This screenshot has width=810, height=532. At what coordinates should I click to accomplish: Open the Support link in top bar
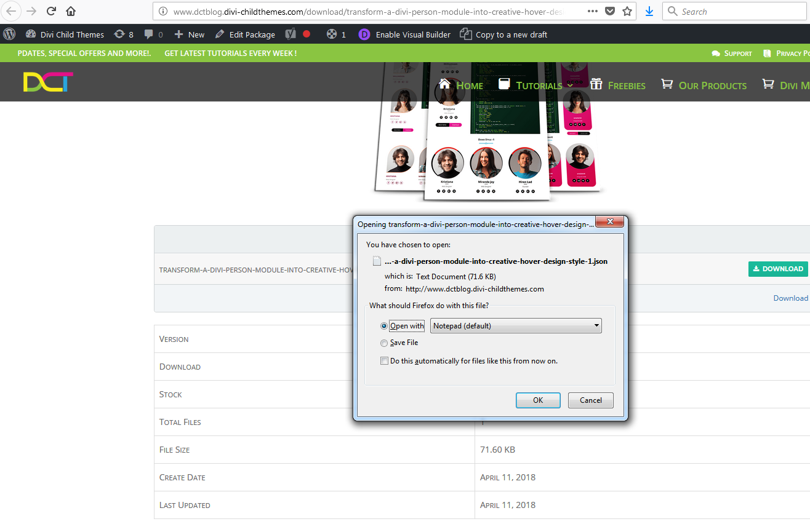click(x=732, y=54)
